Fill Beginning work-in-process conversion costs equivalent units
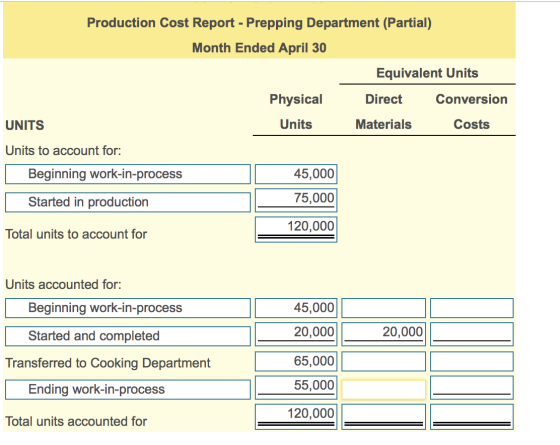 (472, 308)
